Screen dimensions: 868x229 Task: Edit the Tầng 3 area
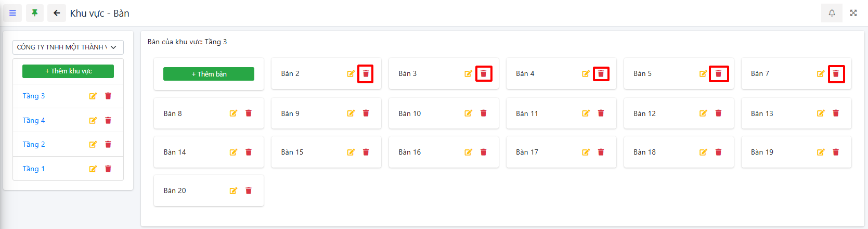[x=93, y=96]
